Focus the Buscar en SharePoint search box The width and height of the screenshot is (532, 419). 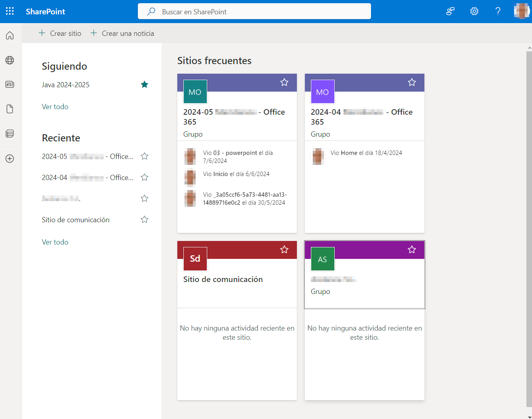[x=254, y=11]
